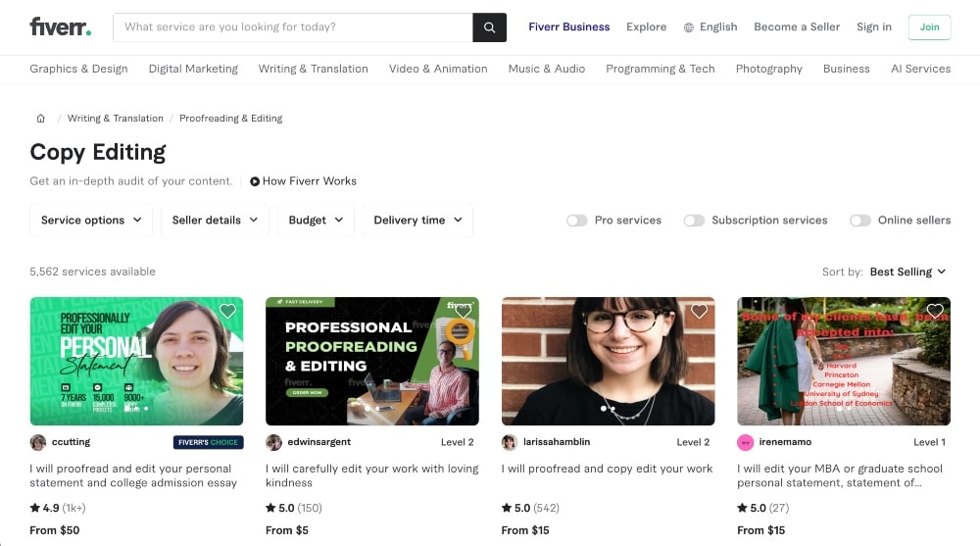
Task: Expand the Delivery time filter
Action: point(417,221)
